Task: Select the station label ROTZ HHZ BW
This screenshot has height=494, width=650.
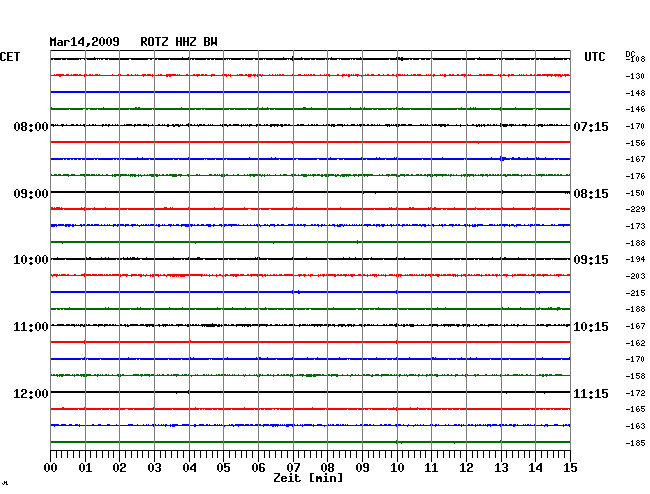Action: [x=179, y=42]
